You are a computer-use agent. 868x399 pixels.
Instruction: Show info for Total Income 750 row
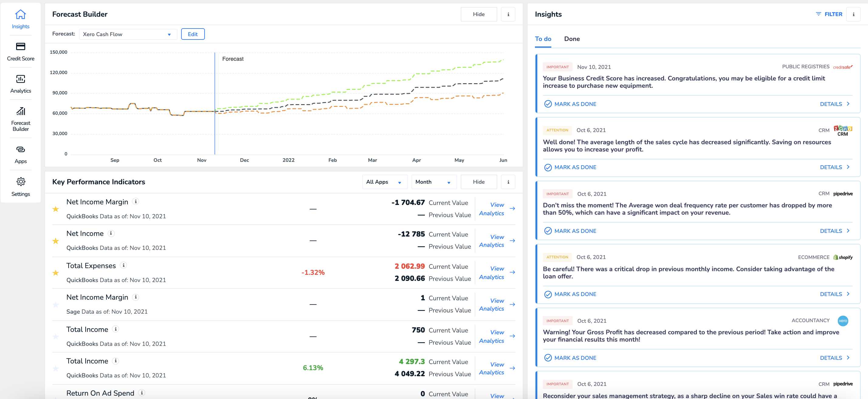tap(115, 329)
